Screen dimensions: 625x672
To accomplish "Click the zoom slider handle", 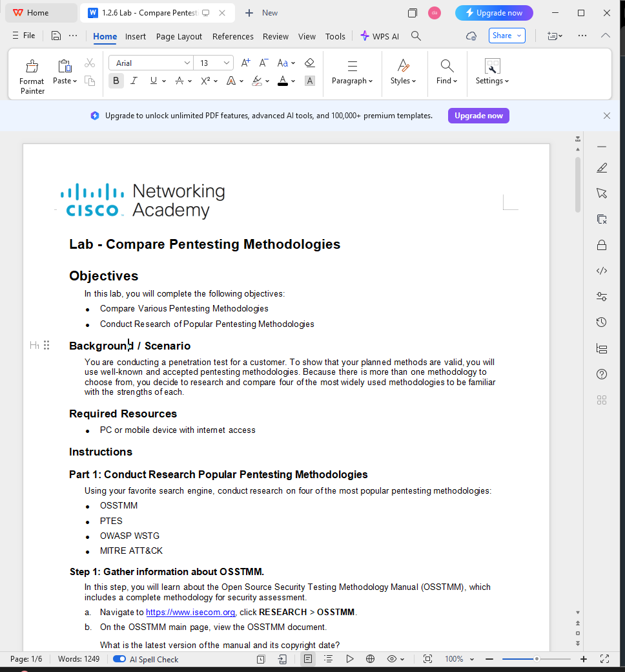I will tap(537, 658).
